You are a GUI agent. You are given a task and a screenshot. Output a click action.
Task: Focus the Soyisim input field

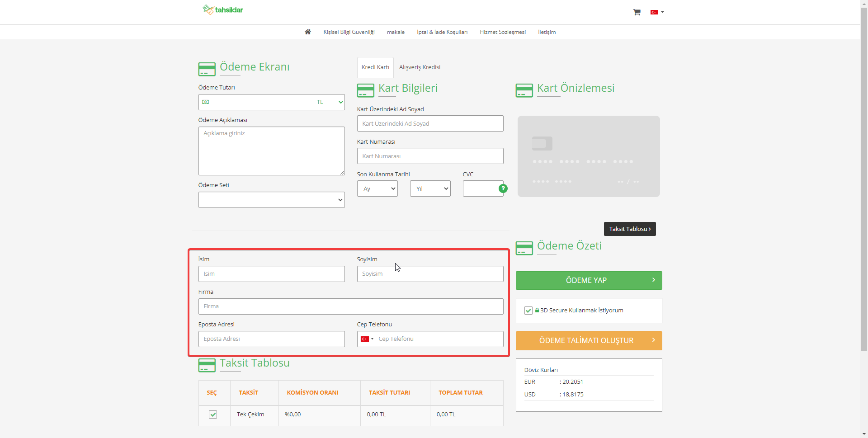tap(430, 274)
